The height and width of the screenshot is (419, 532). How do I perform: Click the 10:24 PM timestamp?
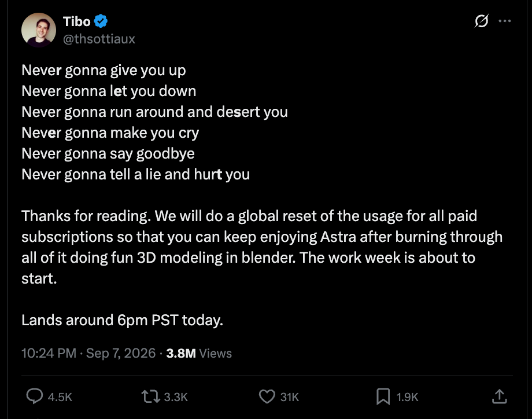(49, 353)
